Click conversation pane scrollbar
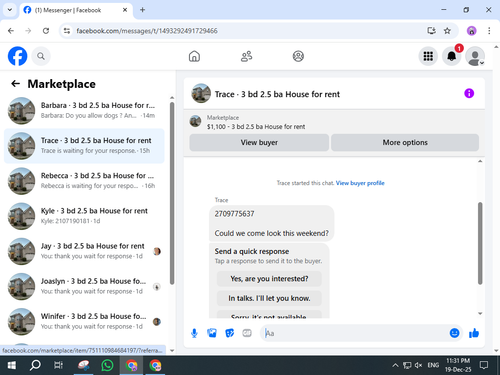Image resolution: width=500 pixels, height=375 pixels. (480, 243)
